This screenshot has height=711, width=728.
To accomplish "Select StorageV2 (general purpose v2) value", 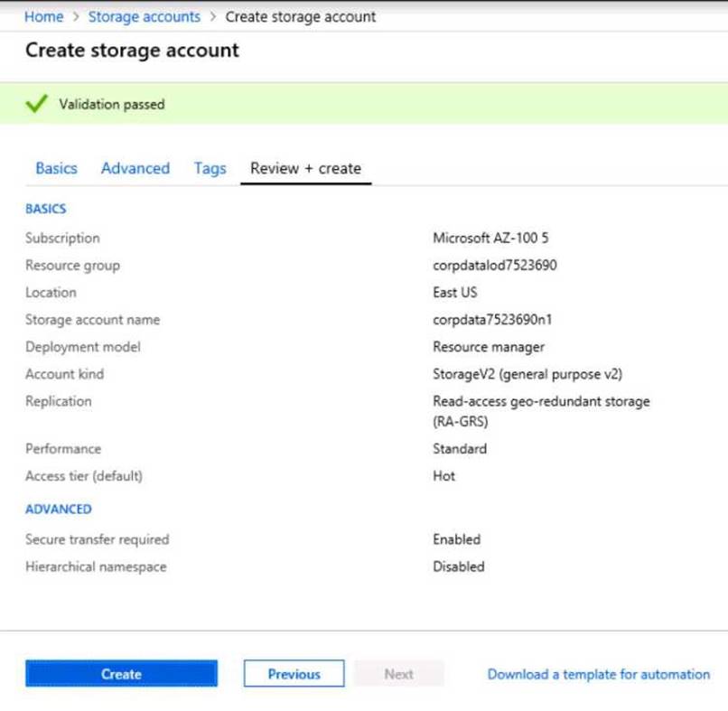I will coord(527,374).
